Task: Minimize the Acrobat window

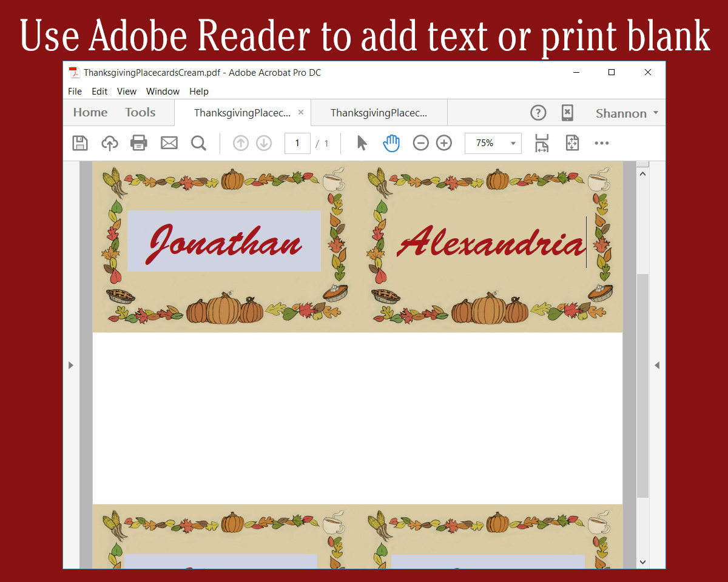Action: (x=575, y=72)
